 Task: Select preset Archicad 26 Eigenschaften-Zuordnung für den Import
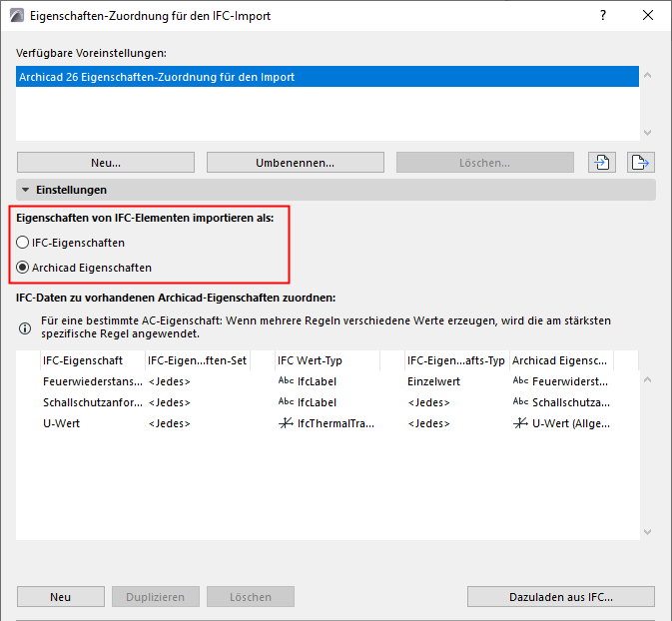[x=328, y=77]
